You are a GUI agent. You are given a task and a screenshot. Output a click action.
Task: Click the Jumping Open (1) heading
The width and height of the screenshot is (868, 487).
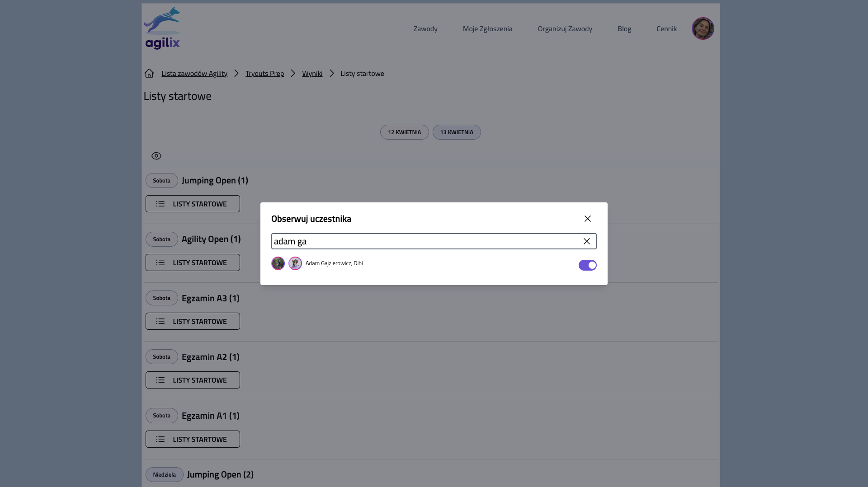tap(215, 181)
